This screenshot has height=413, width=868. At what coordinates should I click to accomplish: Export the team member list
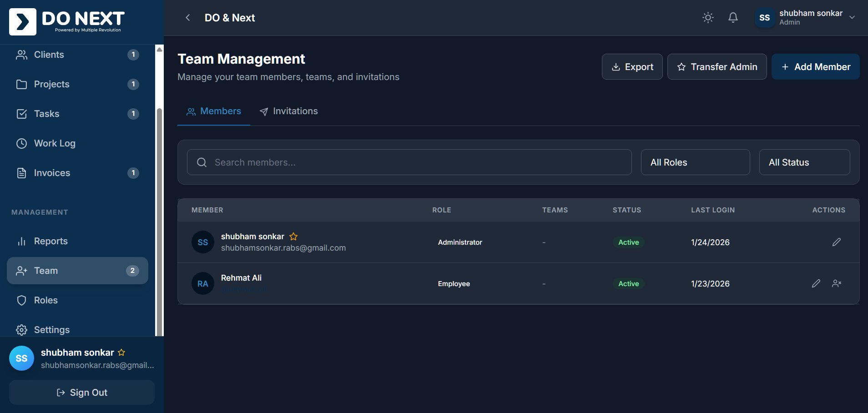(x=632, y=67)
